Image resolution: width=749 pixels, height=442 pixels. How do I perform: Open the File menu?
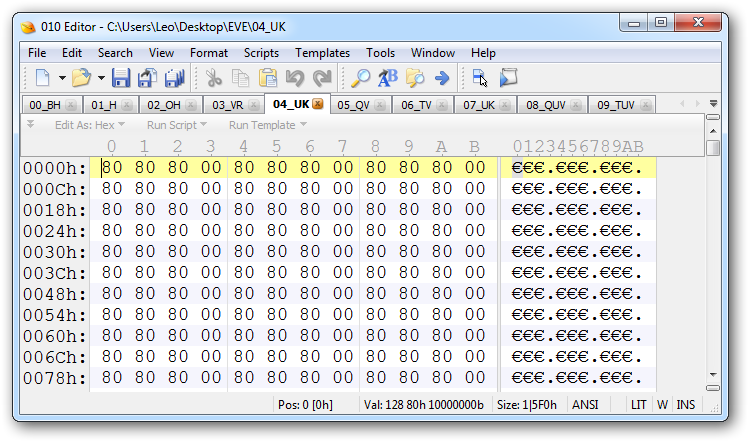click(x=37, y=53)
